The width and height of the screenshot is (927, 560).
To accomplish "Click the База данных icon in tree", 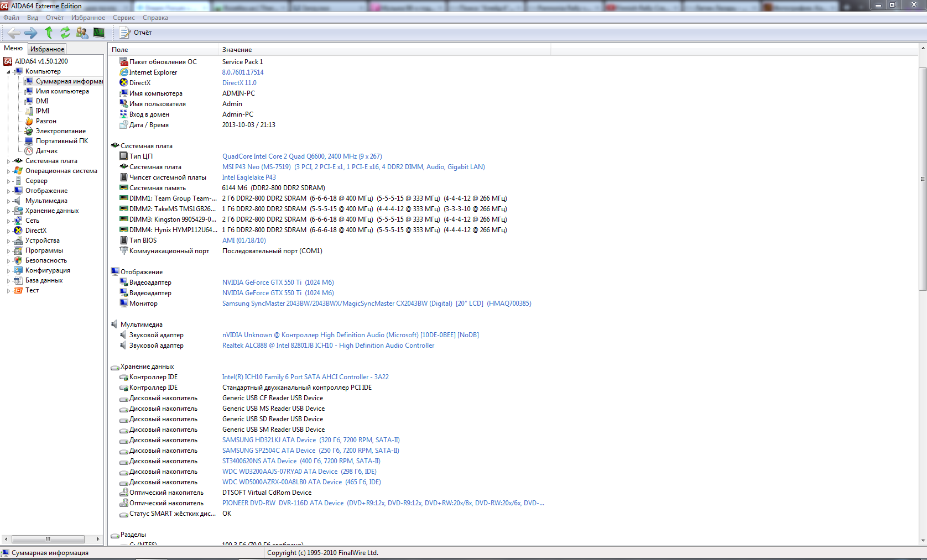I will (18, 280).
